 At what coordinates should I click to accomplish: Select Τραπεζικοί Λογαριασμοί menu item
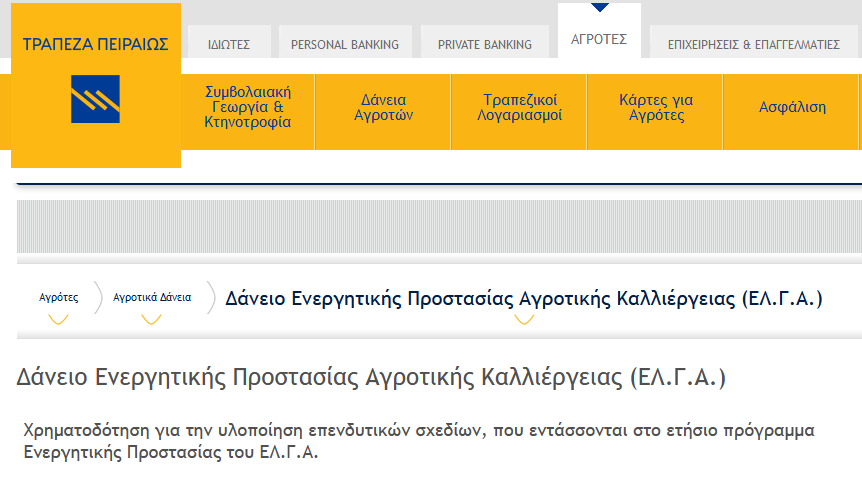pyautogui.click(x=519, y=107)
